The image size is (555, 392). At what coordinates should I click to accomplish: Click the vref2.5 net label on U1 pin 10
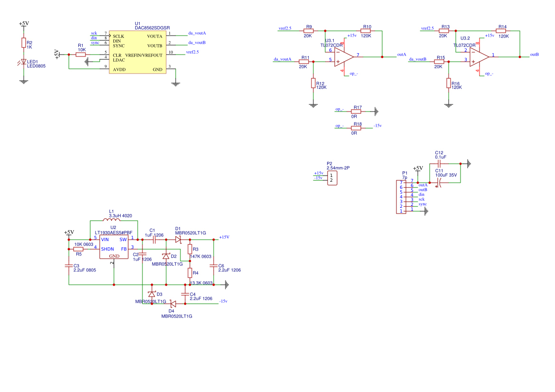point(192,52)
